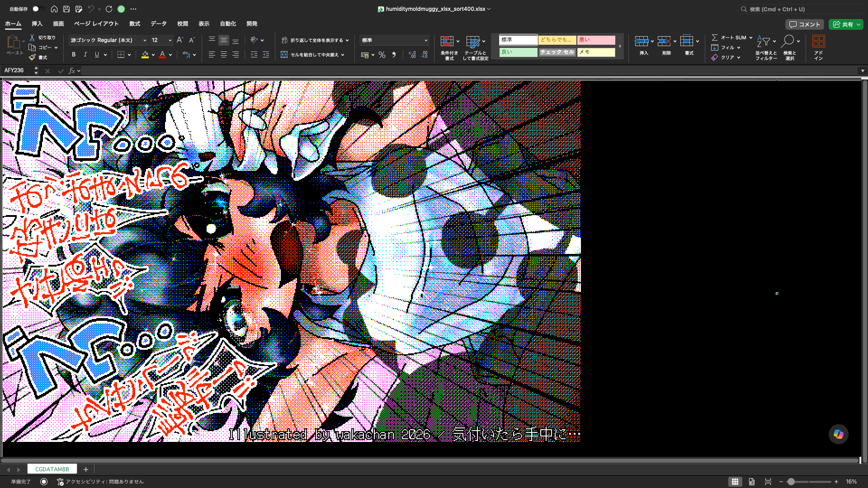
Task: Open the number format 標準 dropdown
Action: click(394, 40)
